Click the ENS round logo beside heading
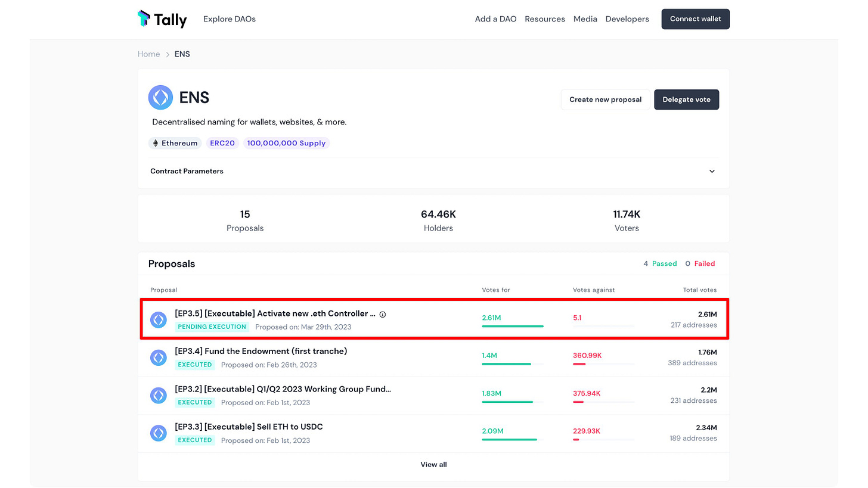The width and height of the screenshot is (868, 488). (160, 97)
